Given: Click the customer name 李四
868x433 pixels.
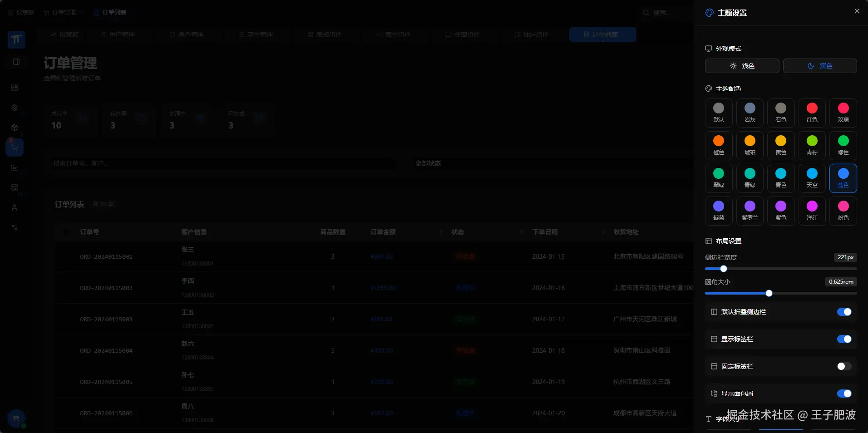Looking at the screenshot, I should click(x=187, y=281).
